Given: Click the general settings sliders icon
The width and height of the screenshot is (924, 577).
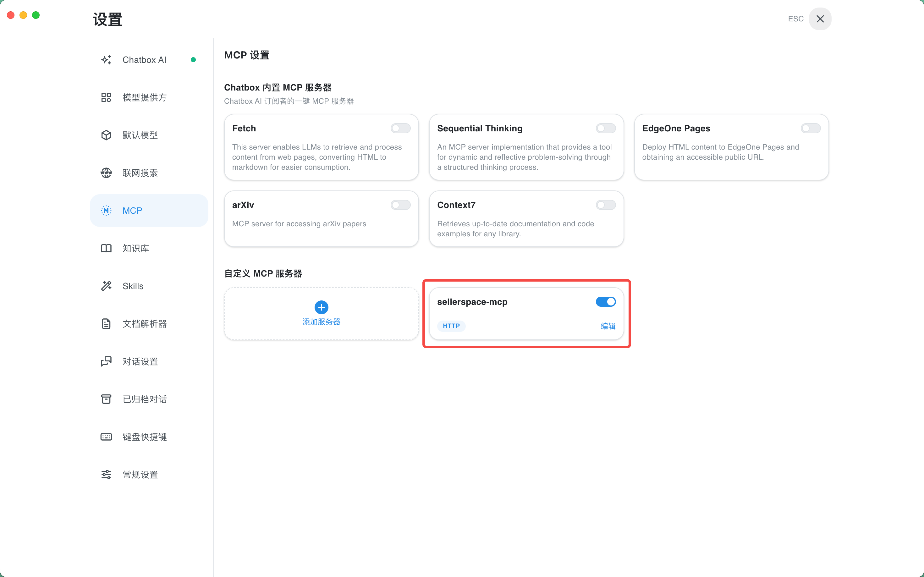Looking at the screenshot, I should tap(106, 475).
